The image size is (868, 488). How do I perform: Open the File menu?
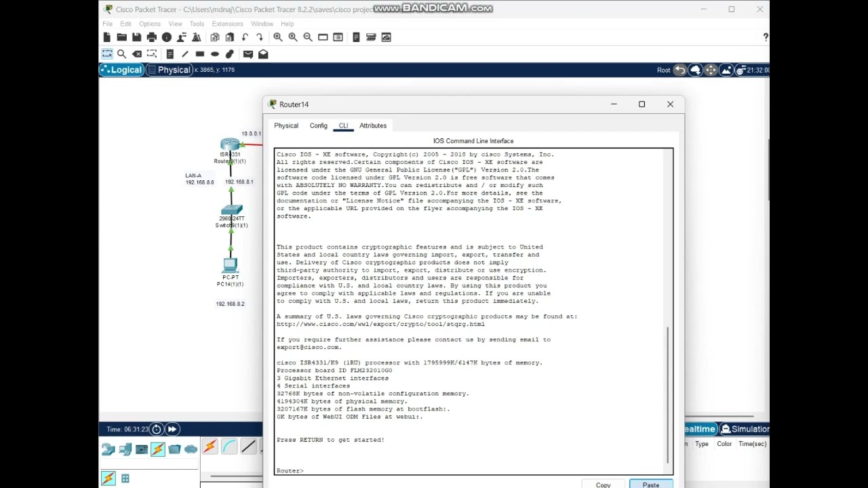(108, 24)
